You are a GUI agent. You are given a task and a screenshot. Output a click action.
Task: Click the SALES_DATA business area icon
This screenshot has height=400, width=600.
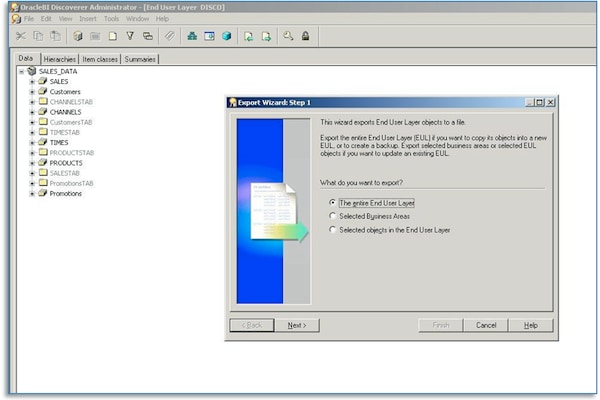click(x=32, y=71)
